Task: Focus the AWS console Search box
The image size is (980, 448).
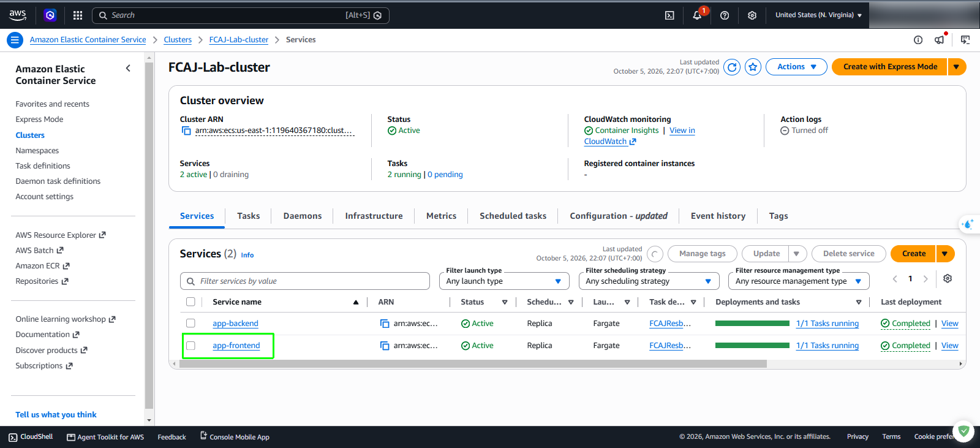Action: point(241,15)
